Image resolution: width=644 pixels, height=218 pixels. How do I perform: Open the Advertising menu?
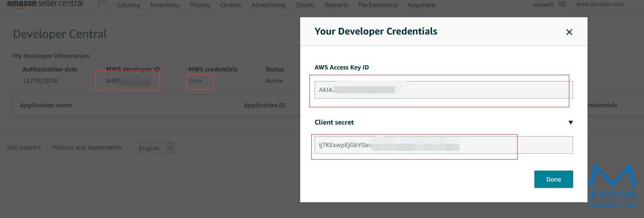click(268, 5)
